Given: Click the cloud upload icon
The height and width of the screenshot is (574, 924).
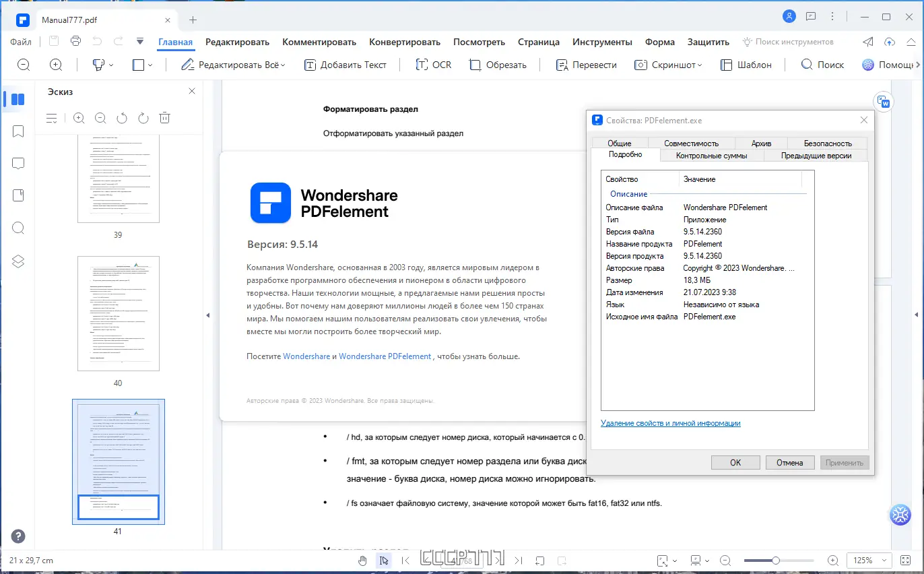Looking at the screenshot, I should click(x=890, y=42).
